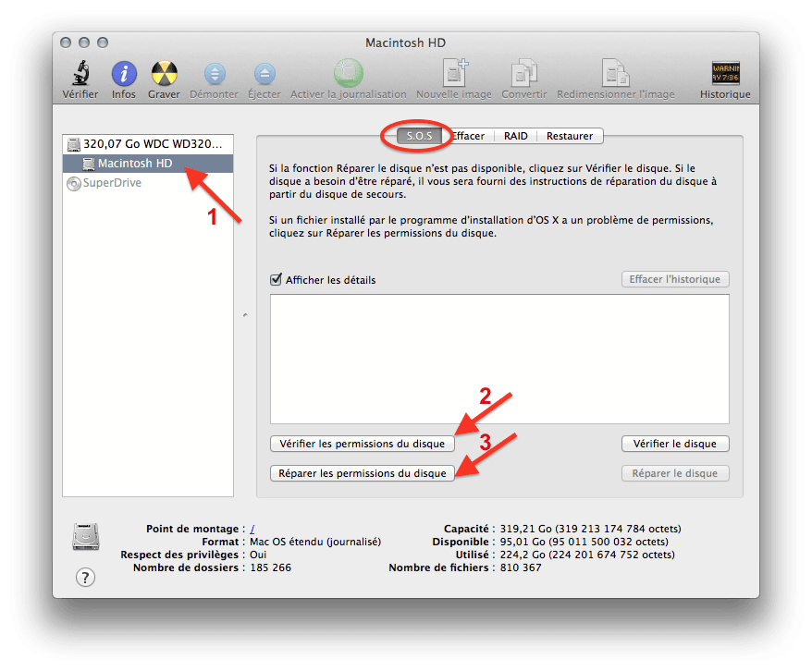Image resolution: width=812 pixels, height=671 pixels.
Task: Open the Infos toolbar icon
Action: click(124, 73)
